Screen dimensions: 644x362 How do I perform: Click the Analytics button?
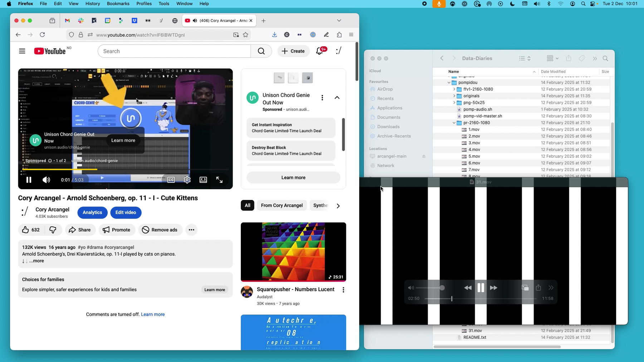point(92,212)
